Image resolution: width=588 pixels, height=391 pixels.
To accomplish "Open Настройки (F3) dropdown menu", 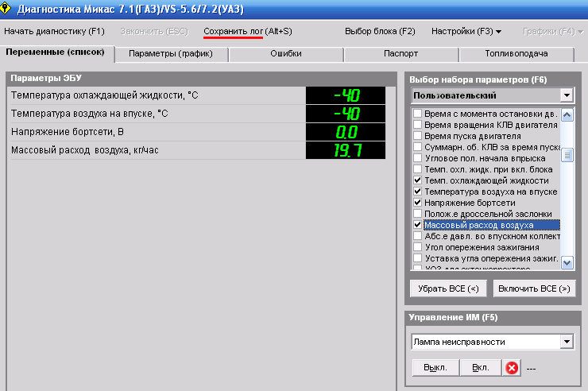I will click(466, 32).
